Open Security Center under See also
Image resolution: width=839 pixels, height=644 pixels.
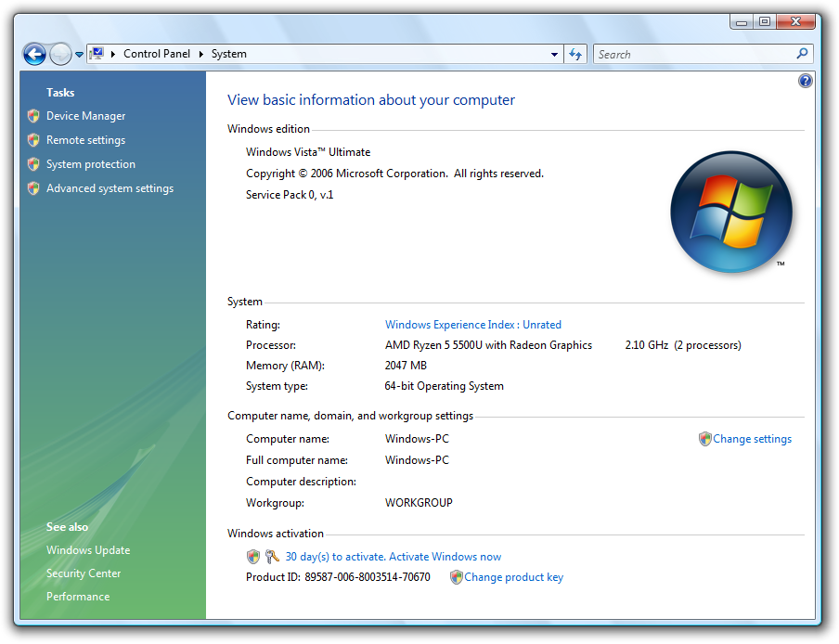point(84,573)
